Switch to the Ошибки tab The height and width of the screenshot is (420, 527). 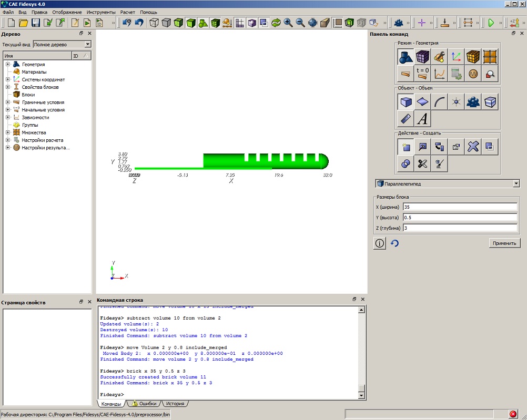(144, 404)
